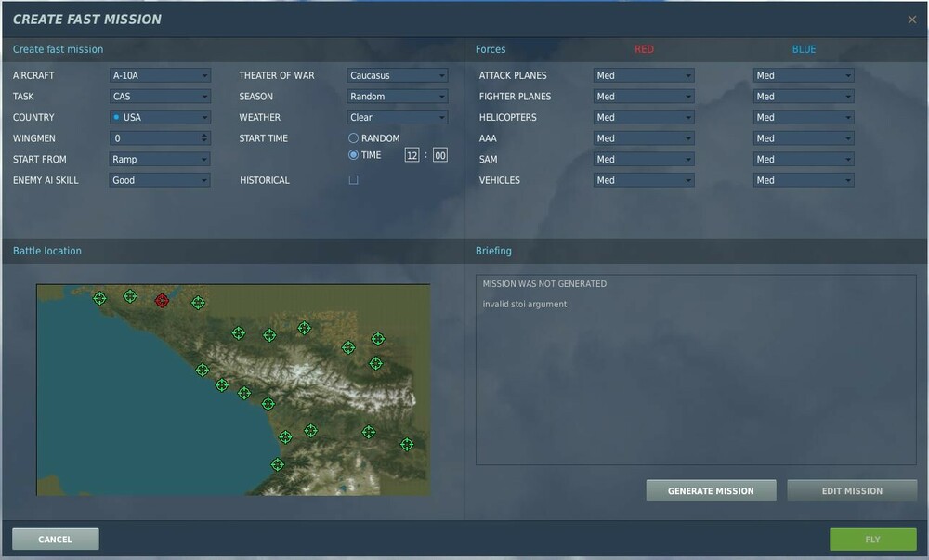Open RED AAA dropdown
Image resolution: width=929 pixels, height=560 pixels.
tap(644, 138)
